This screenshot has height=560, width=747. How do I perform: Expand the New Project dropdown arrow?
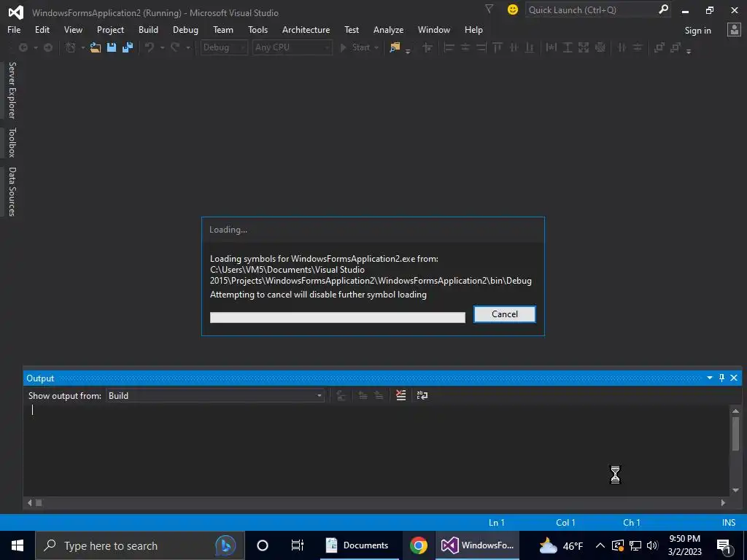[x=83, y=47]
